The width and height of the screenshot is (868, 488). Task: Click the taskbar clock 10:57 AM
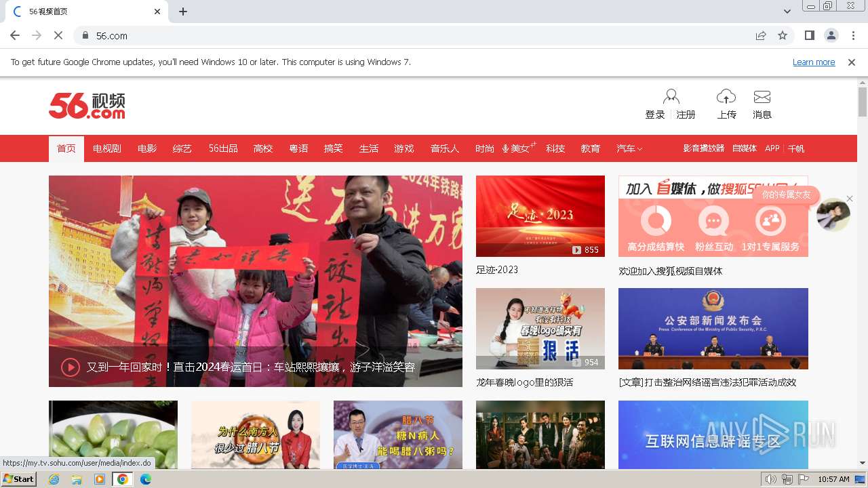pos(833,479)
